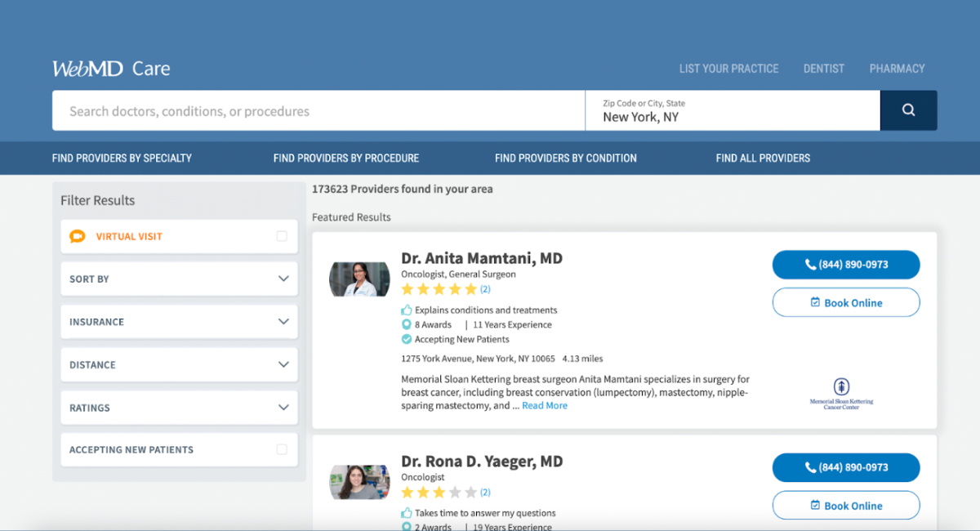
Task: Check the Accepting New Patients filter
Action: tap(282, 448)
